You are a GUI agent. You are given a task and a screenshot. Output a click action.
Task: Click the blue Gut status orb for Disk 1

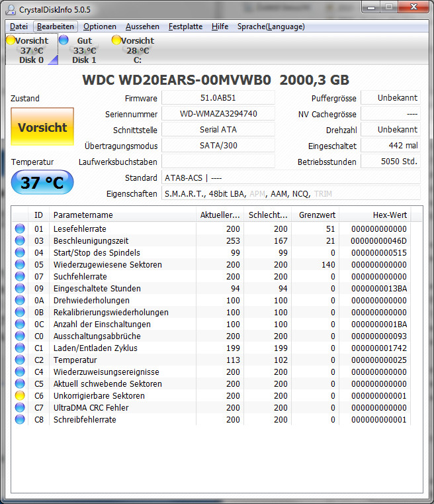pyautogui.click(x=64, y=40)
